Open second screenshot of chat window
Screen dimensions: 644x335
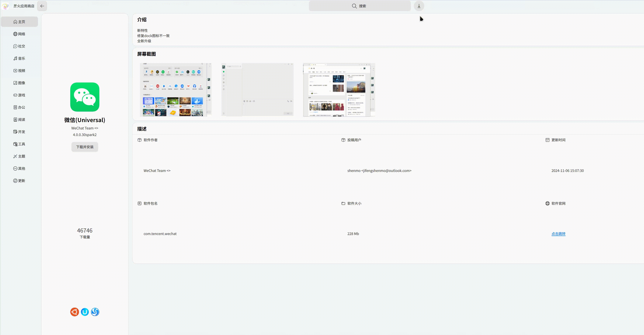[258, 90]
